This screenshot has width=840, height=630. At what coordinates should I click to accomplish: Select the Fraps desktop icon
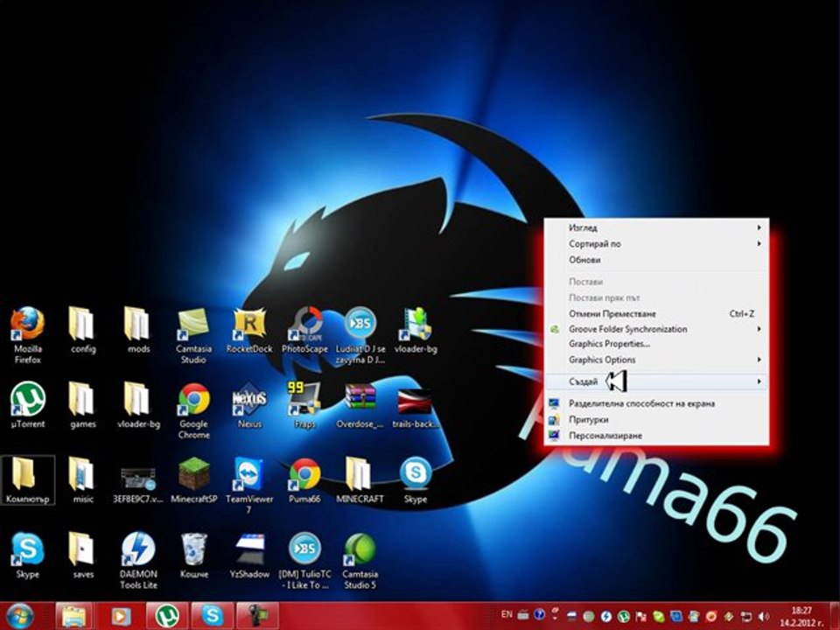(x=304, y=404)
